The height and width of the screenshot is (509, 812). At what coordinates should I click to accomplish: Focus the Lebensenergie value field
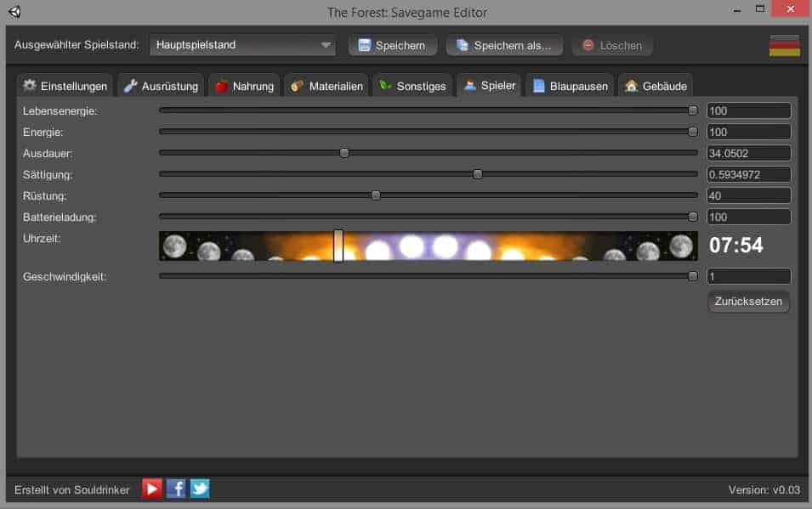[x=748, y=110]
